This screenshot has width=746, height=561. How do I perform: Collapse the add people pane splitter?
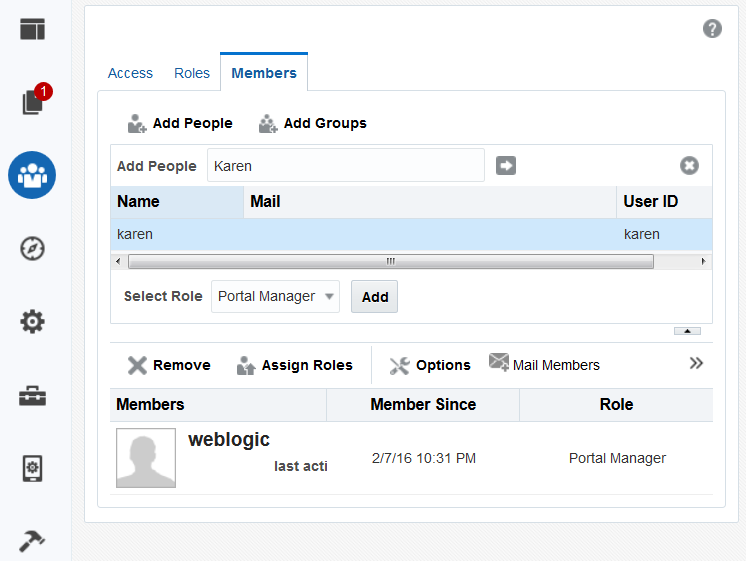(687, 331)
